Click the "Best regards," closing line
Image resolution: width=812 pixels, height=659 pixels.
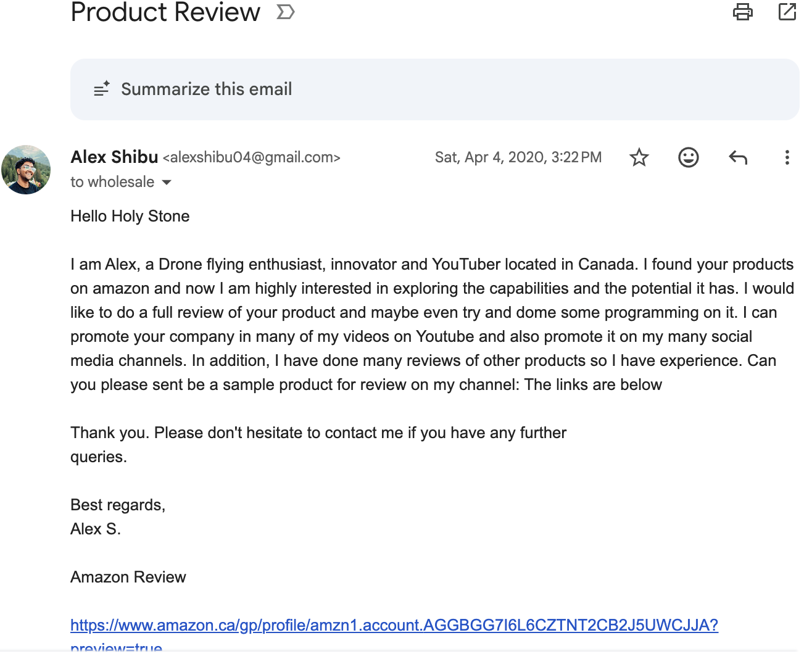[118, 505]
